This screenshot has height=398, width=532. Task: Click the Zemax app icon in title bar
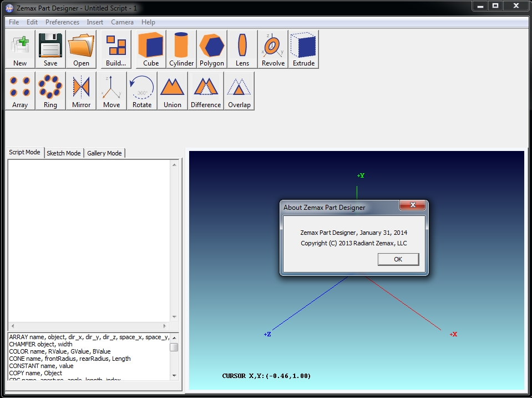coord(9,8)
